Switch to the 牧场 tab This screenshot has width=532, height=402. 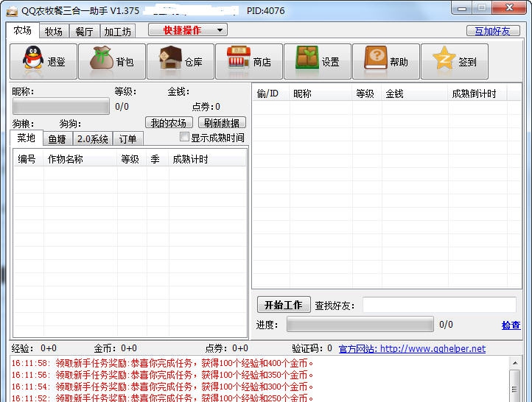[53, 32]
